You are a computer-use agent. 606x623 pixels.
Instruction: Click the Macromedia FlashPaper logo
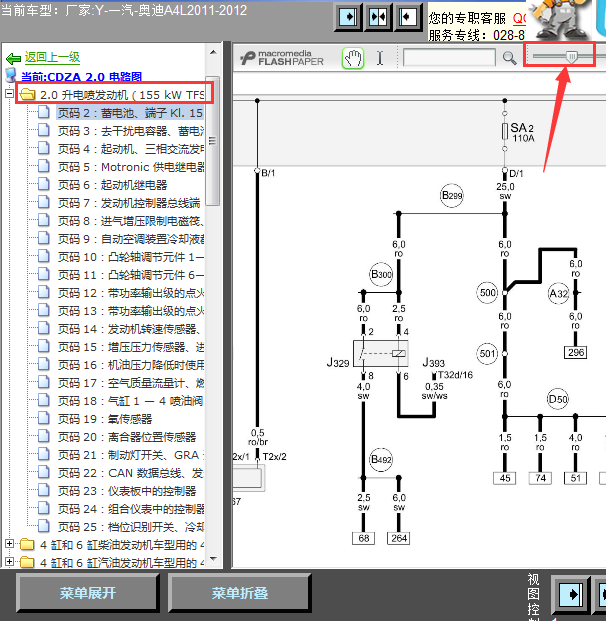tap(282, 58)
